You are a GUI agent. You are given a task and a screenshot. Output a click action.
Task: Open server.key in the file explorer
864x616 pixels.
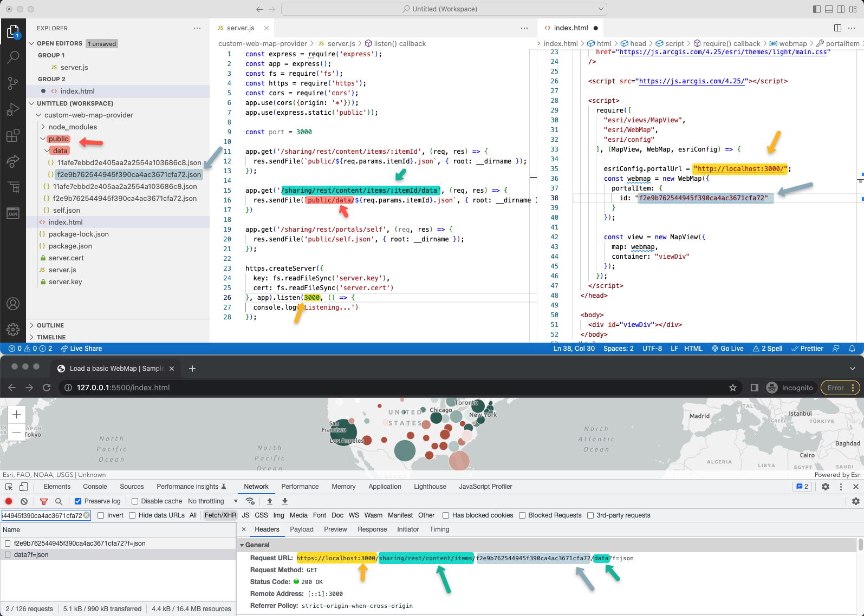tap(66, 282)
